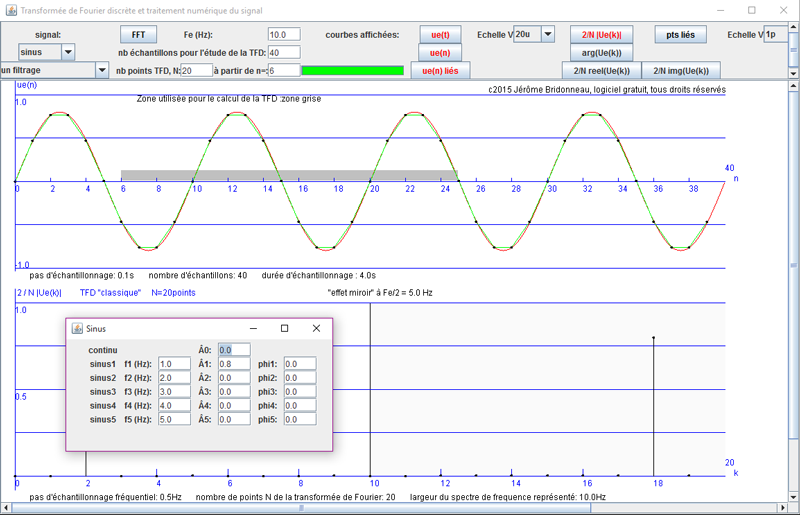The image size is (800, 515).
Task: Click the pts liés button
Action: (680, 35)
